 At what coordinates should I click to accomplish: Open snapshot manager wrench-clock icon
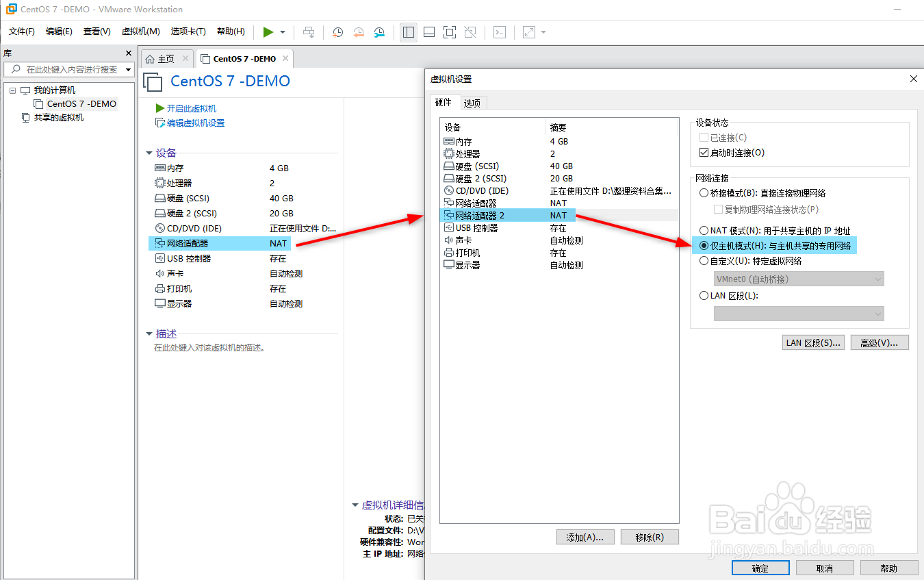pos(379,32)
